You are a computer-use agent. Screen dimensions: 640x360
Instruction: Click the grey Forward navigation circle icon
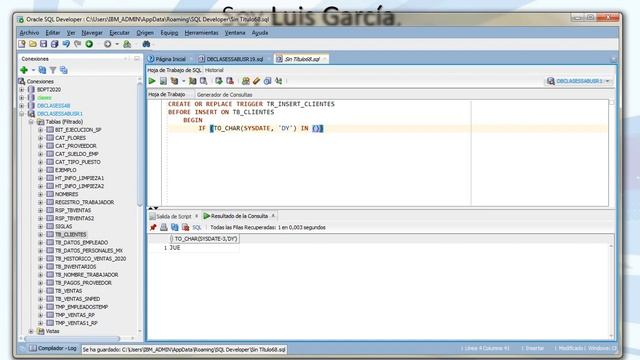click(107, 44)
